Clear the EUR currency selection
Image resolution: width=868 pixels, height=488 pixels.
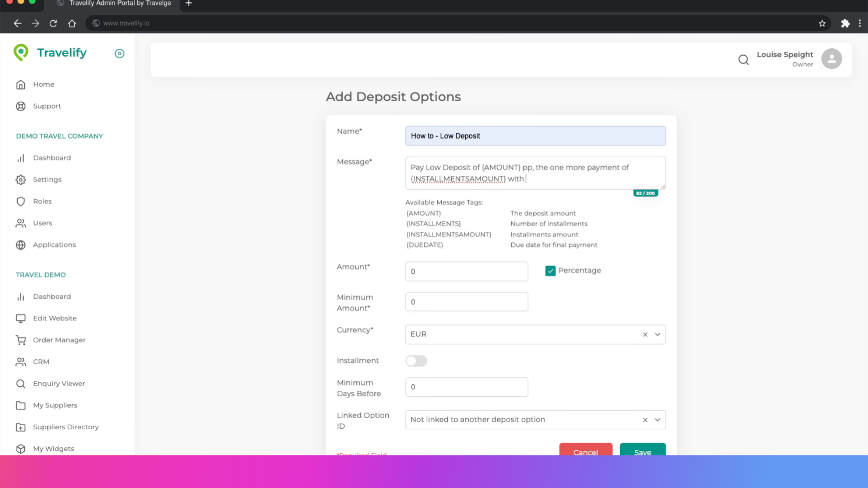coord(645,334)
